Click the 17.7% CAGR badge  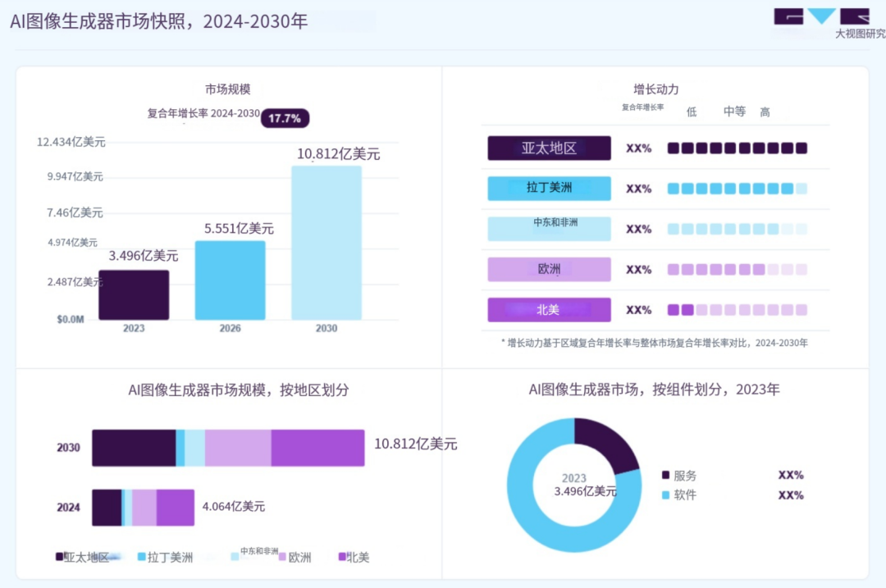click(285, 118)
